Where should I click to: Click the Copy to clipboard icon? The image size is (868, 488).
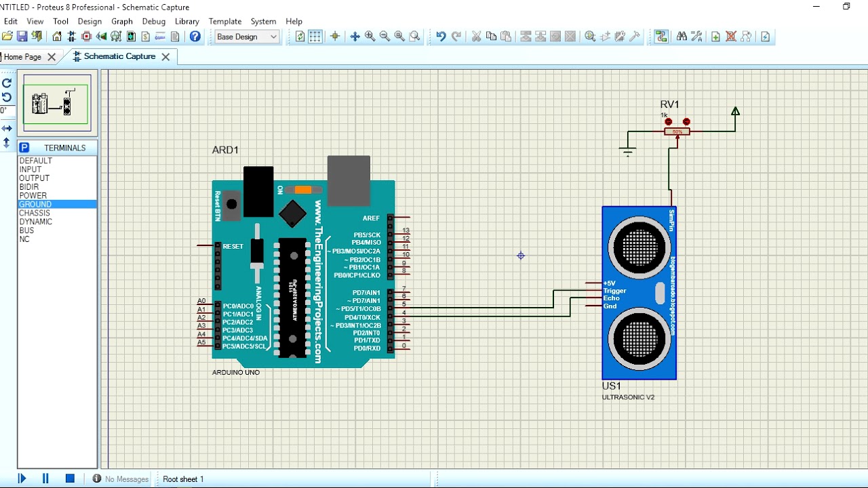tap(491, 37)
